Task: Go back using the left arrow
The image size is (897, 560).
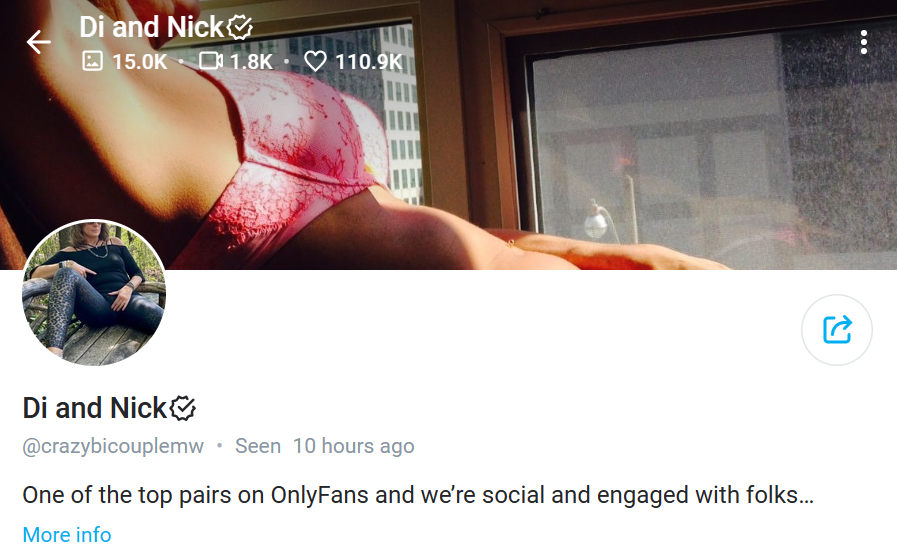Action: [38, 42]
